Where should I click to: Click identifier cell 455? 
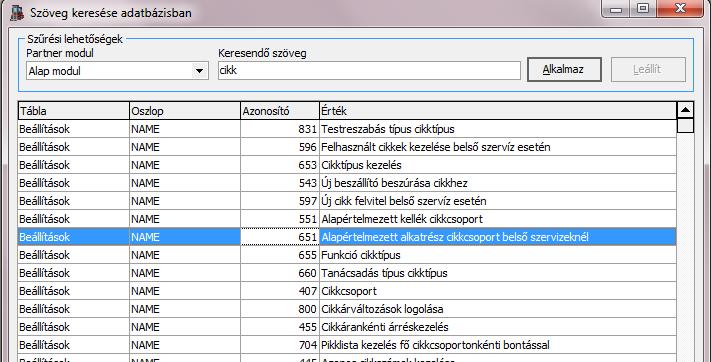click(280, 327)
